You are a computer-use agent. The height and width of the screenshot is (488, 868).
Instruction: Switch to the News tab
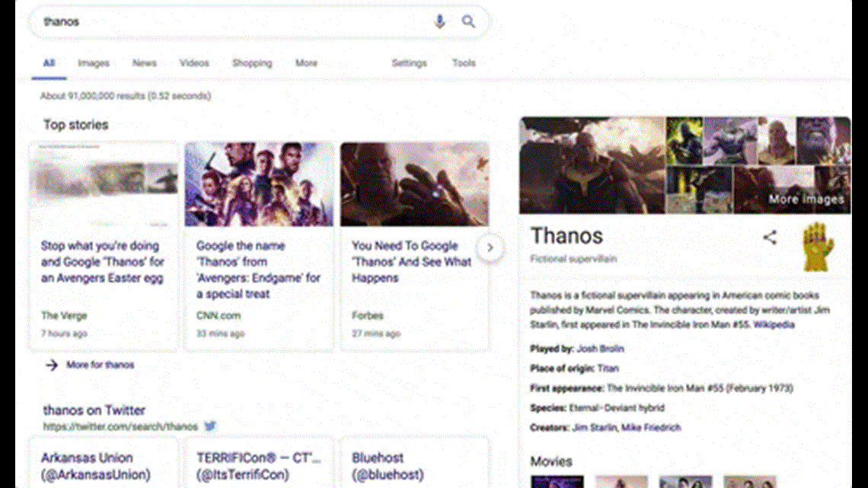point(144,63)
